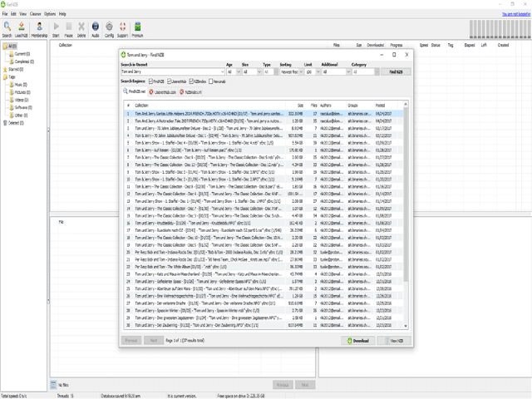Switch to the FindNZB.net results tab
Screen dimensions: 532x399
coord(135,91)
